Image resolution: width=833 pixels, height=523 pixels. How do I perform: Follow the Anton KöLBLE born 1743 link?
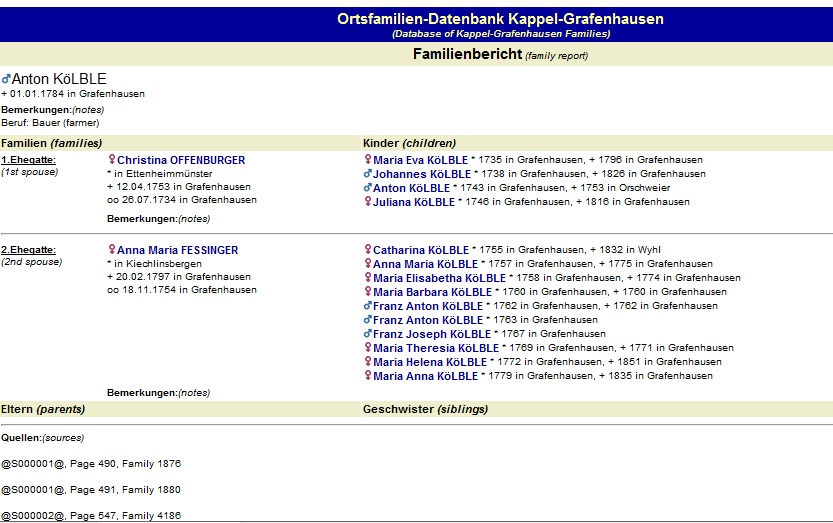coord(411,188)
